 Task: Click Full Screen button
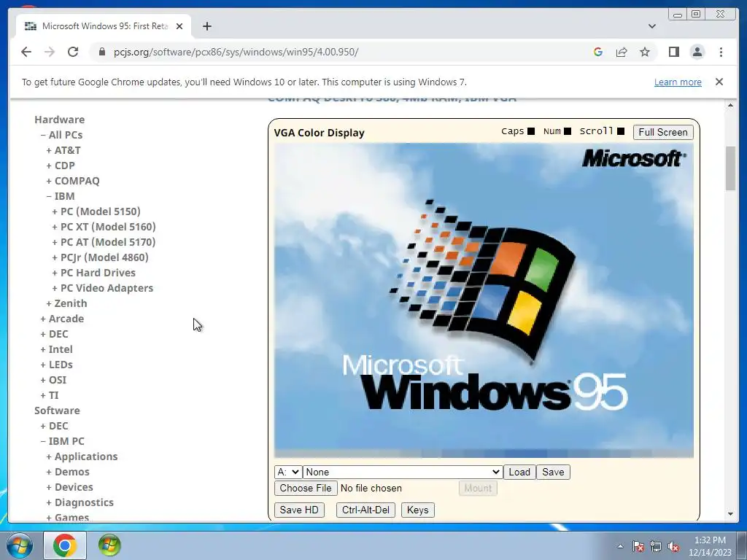pos(662,133)
